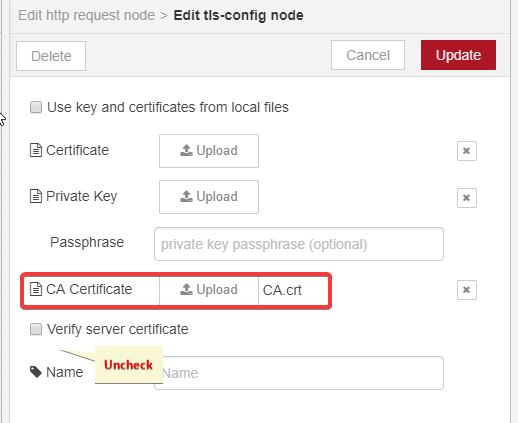Cancel editing the tls-config node
The height and width of the screenshot is (423, 518).
point(368,55)
